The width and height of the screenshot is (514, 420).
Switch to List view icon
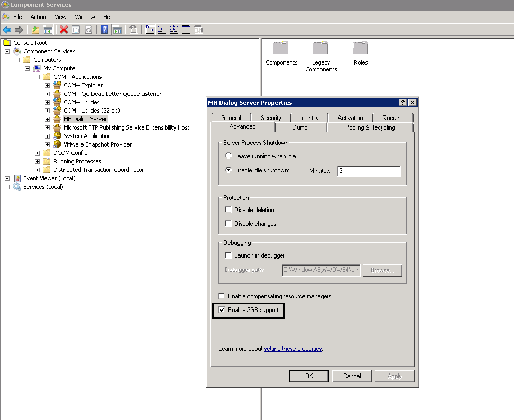(x=174, y=30)
